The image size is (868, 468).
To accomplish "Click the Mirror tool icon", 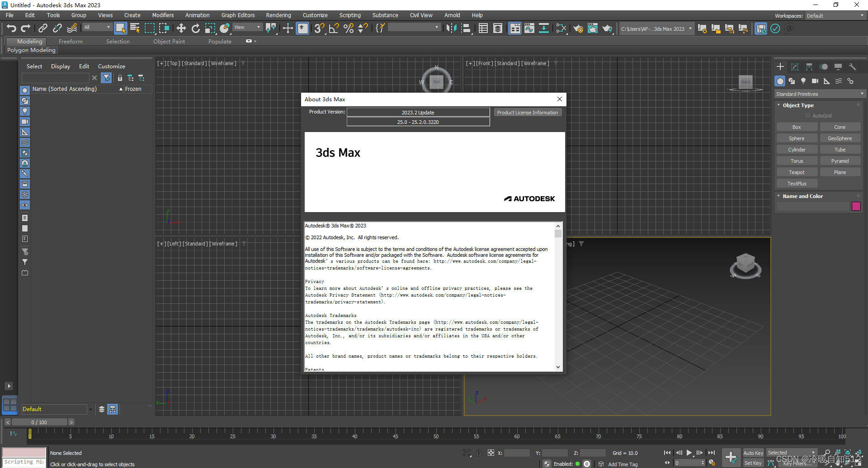I will pos(451,28).
